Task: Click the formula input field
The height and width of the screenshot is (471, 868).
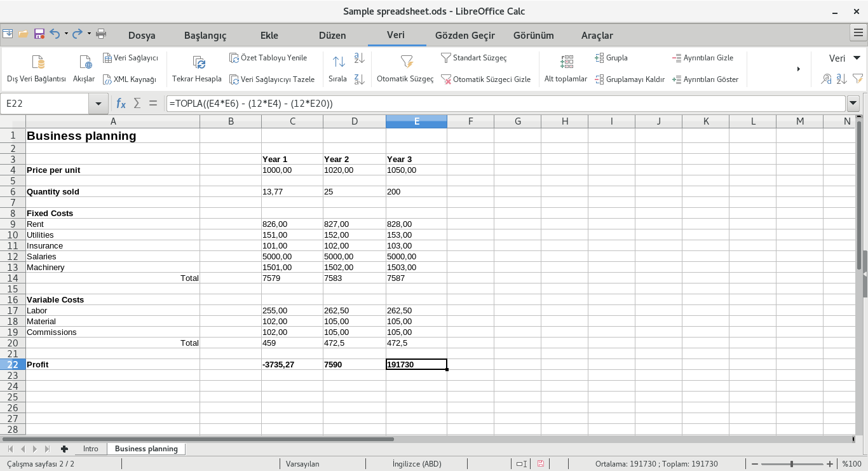Action: (505, 104)
